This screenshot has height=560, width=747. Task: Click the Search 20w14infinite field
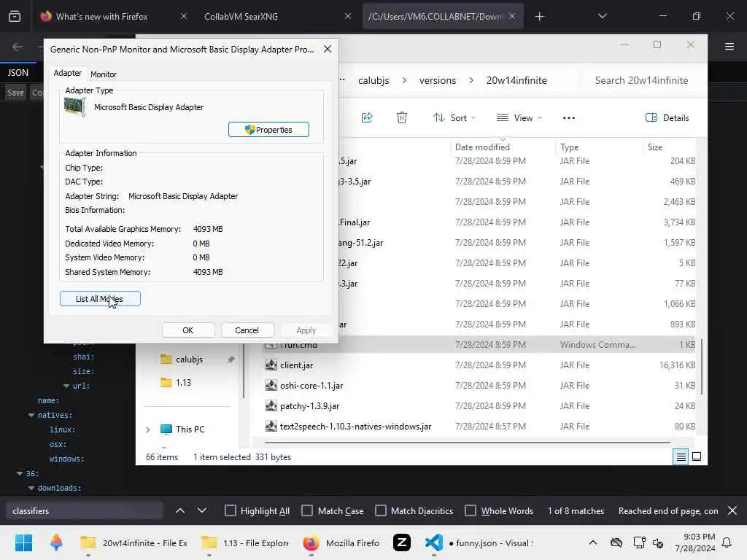point(641,80)
